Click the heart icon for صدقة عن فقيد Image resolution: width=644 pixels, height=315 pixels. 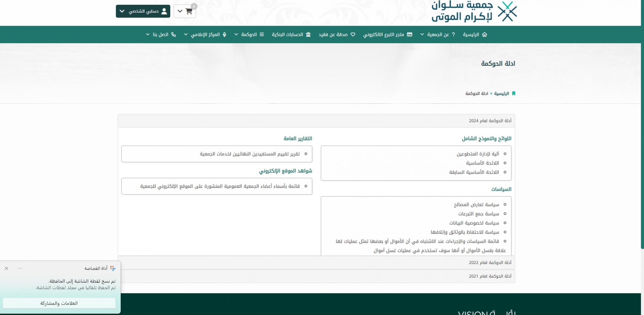pos(353,34)
